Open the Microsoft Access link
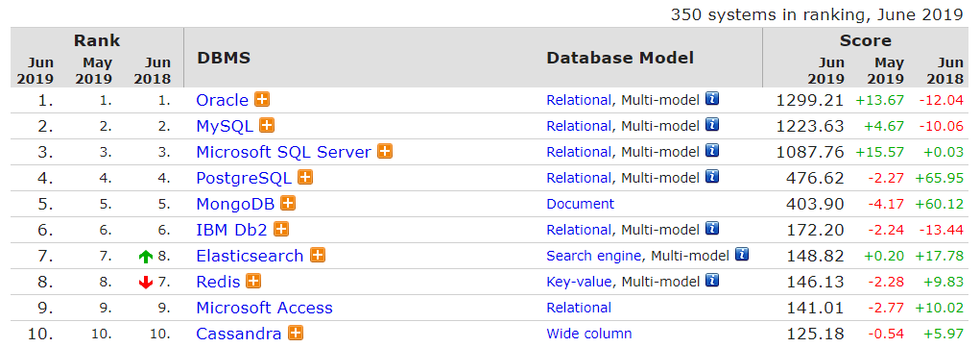The width and height of the screenshot is (980, 347). [264, 308]
